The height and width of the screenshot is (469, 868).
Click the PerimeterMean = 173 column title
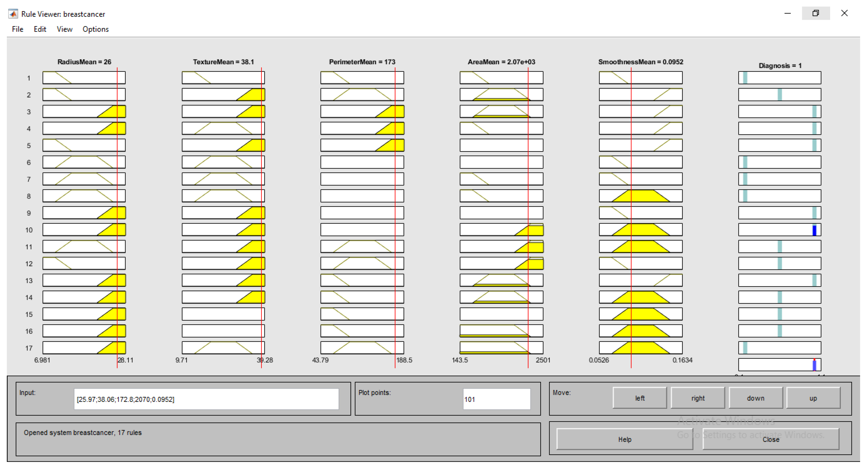click(x=362, y=62)
